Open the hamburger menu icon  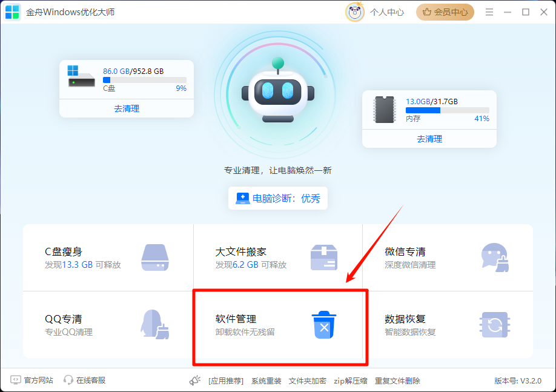489,12
